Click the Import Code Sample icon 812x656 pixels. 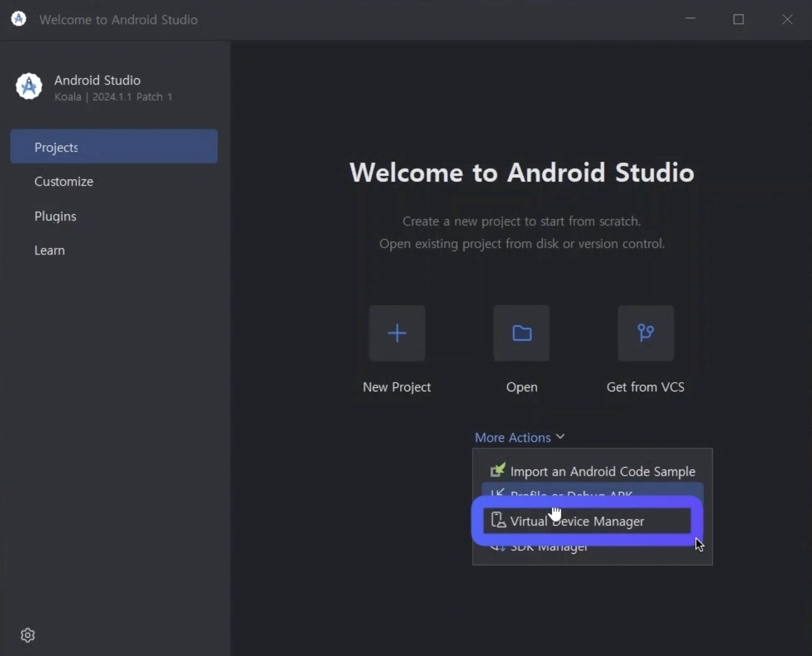498,470
